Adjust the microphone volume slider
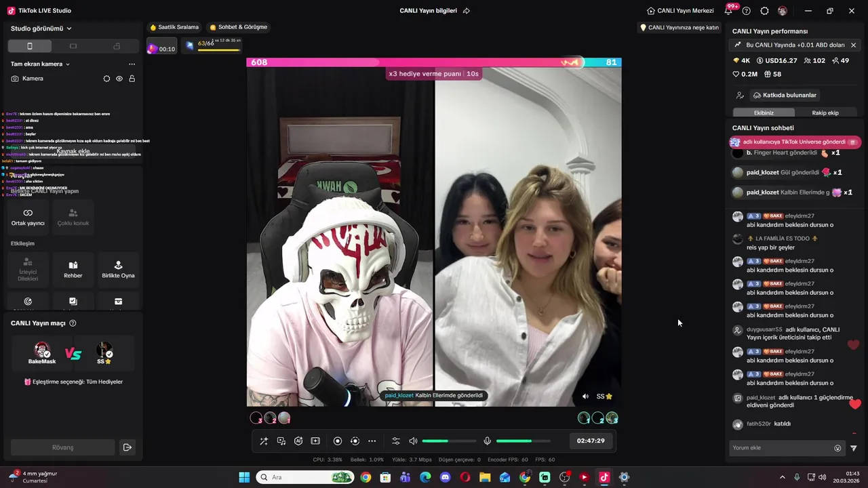This screenshot has height=488, width=868. pyautogui.click(x=523, y=441)
